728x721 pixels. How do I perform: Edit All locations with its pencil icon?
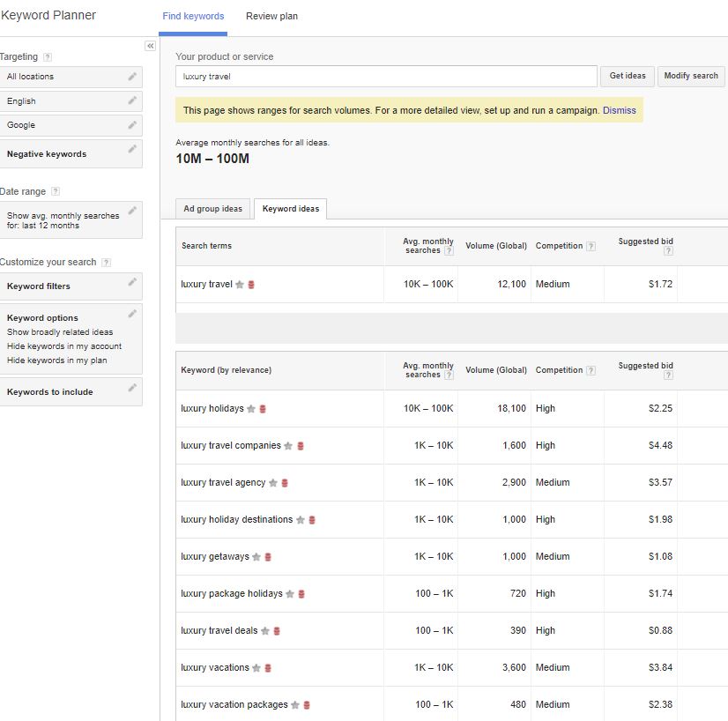132,76
